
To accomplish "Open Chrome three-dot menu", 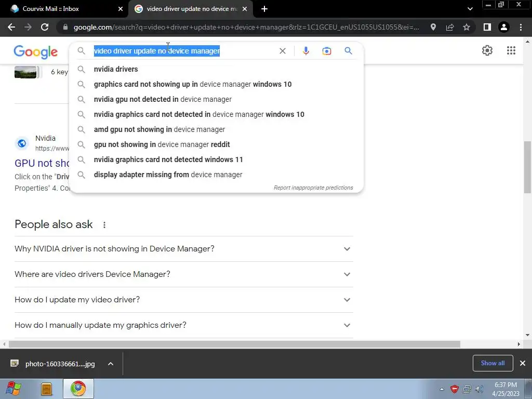I will click(x=521, y=27).
